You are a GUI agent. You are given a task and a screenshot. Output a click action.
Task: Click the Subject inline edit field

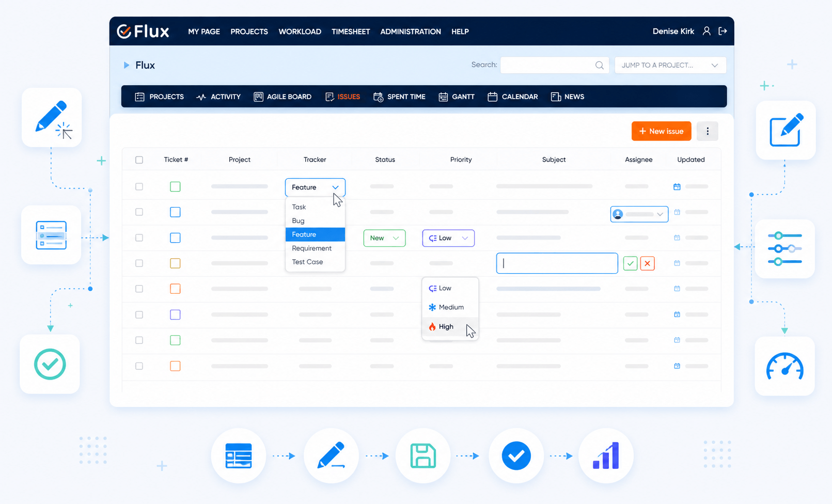557,263
